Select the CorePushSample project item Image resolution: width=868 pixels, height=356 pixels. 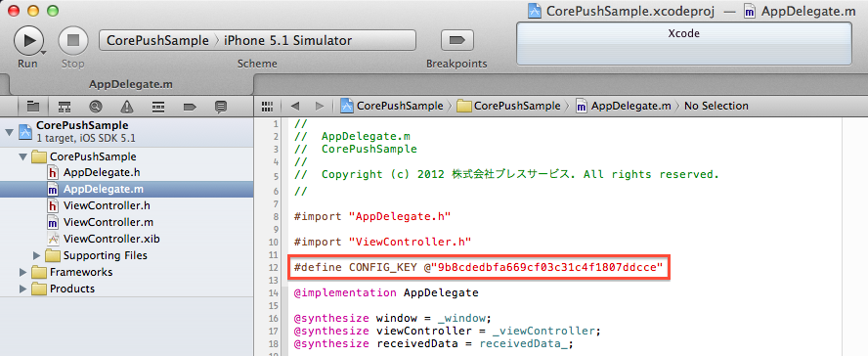127,132
